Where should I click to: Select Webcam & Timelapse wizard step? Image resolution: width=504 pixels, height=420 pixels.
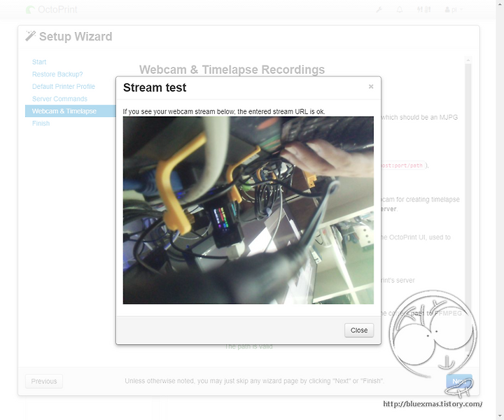71,111
